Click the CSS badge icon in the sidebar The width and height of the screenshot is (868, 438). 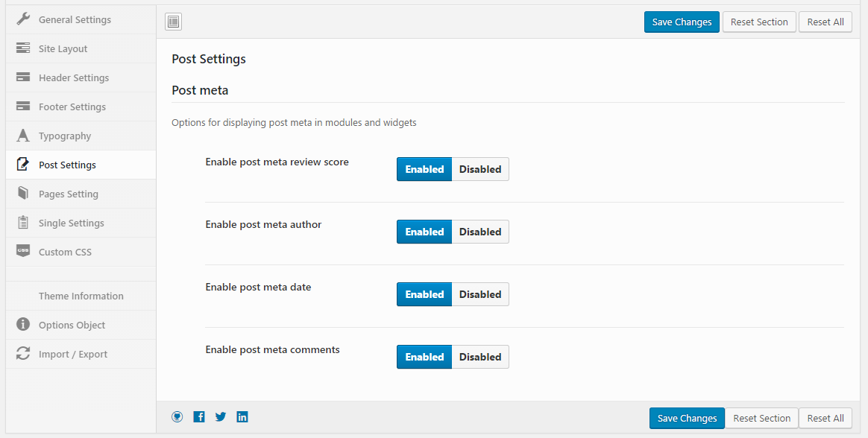pos(23,252)
